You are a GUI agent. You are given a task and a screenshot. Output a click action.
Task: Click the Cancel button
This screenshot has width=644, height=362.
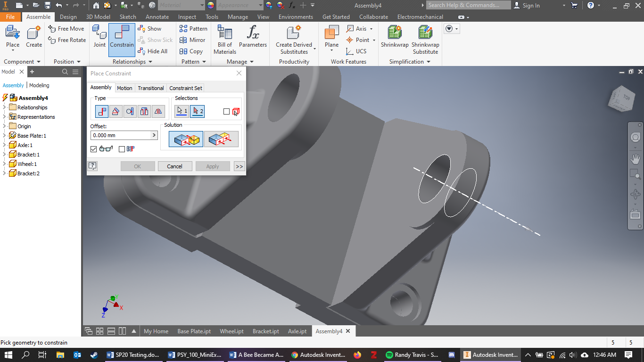174,166
